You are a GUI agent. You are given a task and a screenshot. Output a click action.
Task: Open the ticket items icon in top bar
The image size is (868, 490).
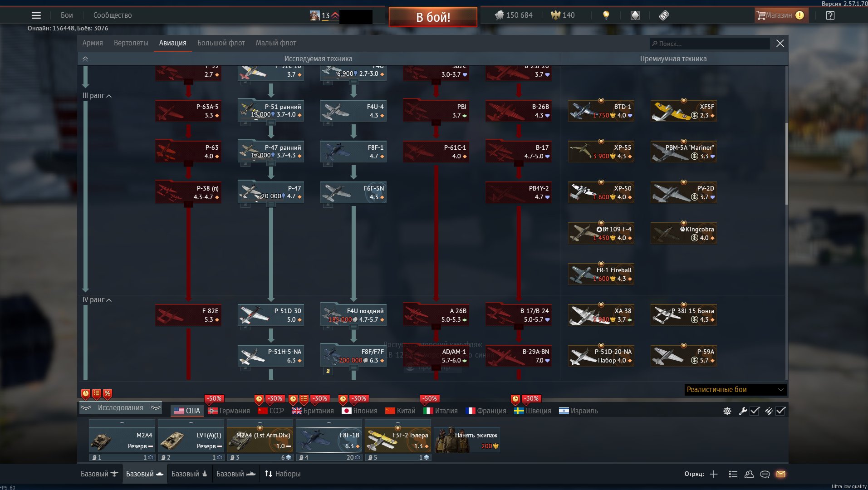[x=664, y=15]
